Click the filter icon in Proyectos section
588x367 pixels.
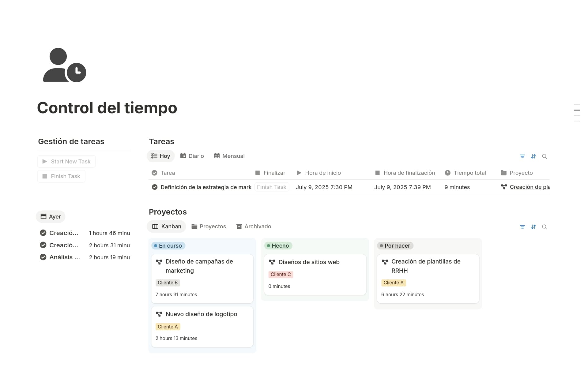(x=522, y=227)
